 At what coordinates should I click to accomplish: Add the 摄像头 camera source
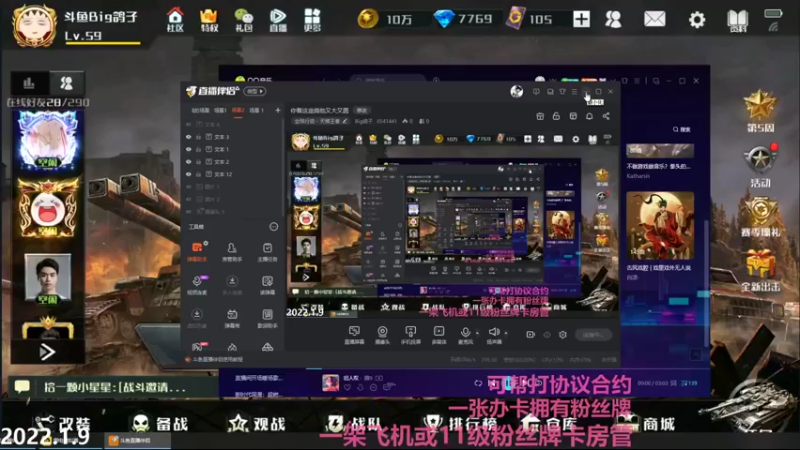tap(382, 335)
